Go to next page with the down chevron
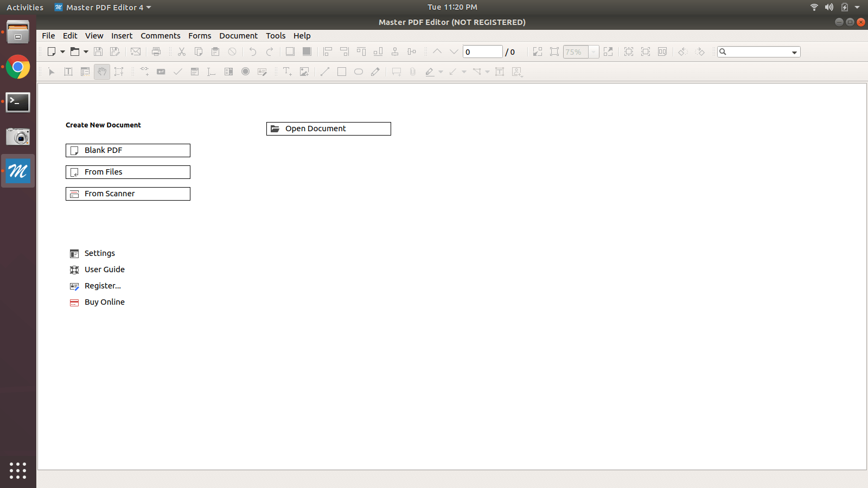This screenshot has height=488, width=868. tap(454, 52)
